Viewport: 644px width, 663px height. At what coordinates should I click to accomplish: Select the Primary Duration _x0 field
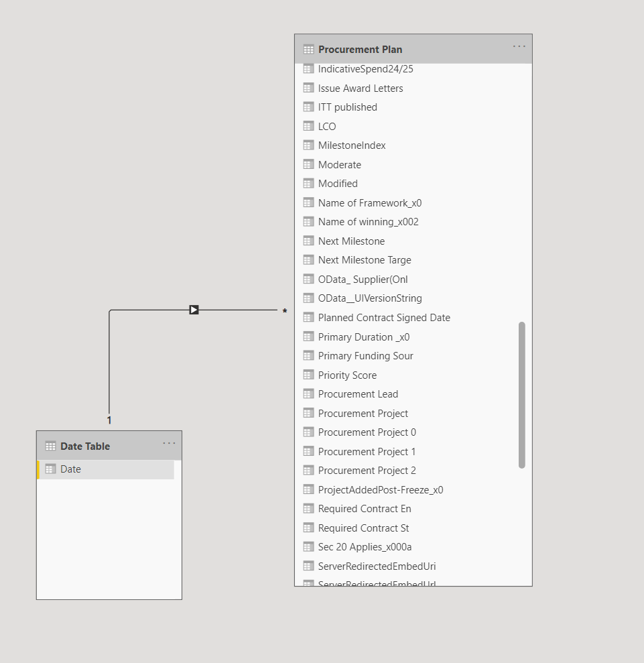point(363,337)
